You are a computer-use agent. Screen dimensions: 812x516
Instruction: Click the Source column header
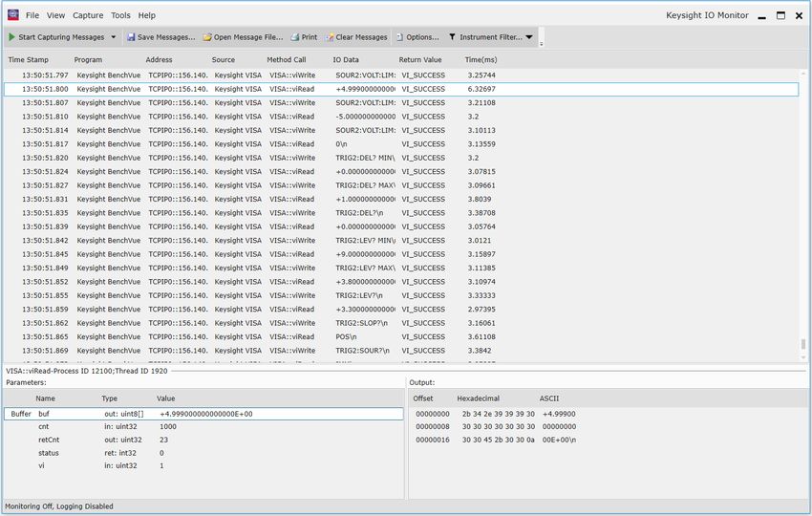click(224, 59)
